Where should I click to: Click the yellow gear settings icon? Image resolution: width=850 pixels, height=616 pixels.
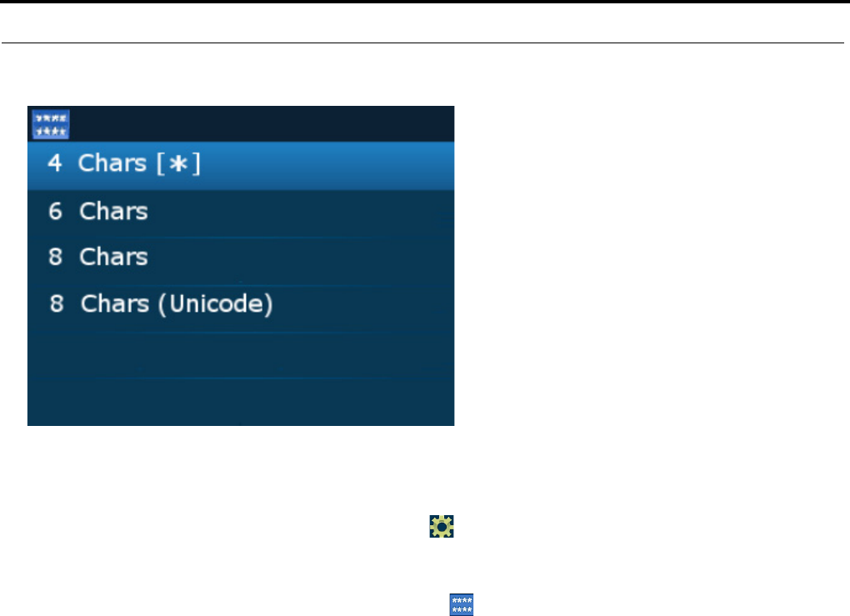pyautogui.click(x=442, y=527)
